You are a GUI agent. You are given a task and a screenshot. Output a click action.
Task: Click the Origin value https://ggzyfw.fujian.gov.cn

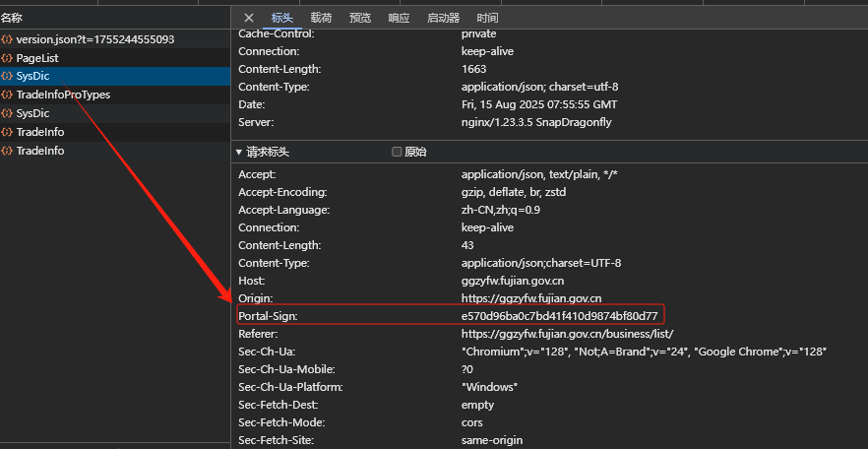[531, 298]
